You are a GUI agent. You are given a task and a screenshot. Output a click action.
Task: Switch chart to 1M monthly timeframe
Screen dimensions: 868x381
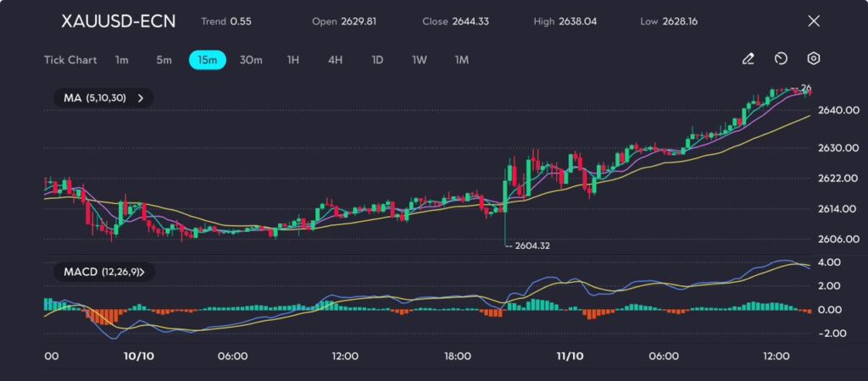click(x=461, y=60)
